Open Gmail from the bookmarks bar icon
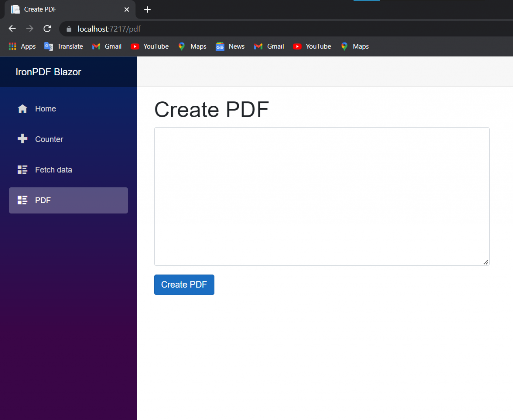The width and height of the screenshot is (513, 420). coord(96,46)
